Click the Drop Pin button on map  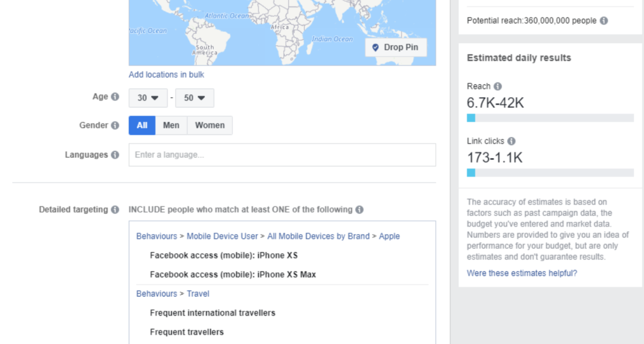[x=396, y=47]
